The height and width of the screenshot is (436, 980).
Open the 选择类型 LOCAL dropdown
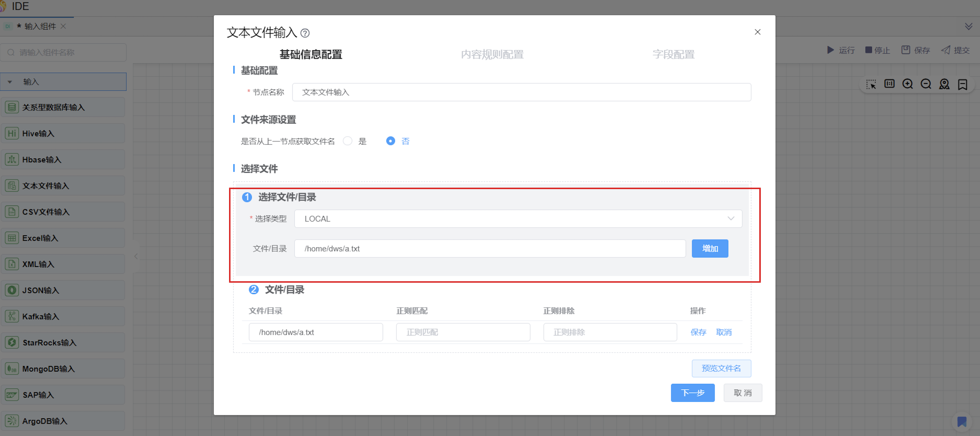518,219
